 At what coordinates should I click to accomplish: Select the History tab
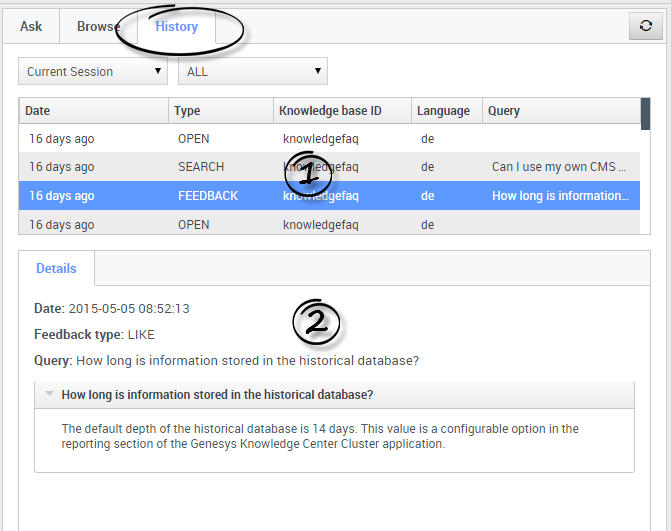[x=176, y=27]
